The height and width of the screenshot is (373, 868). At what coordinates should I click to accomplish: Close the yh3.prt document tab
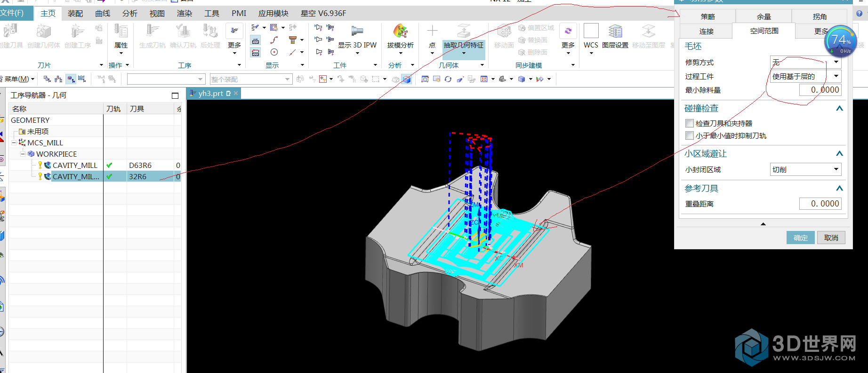(236, 93)
